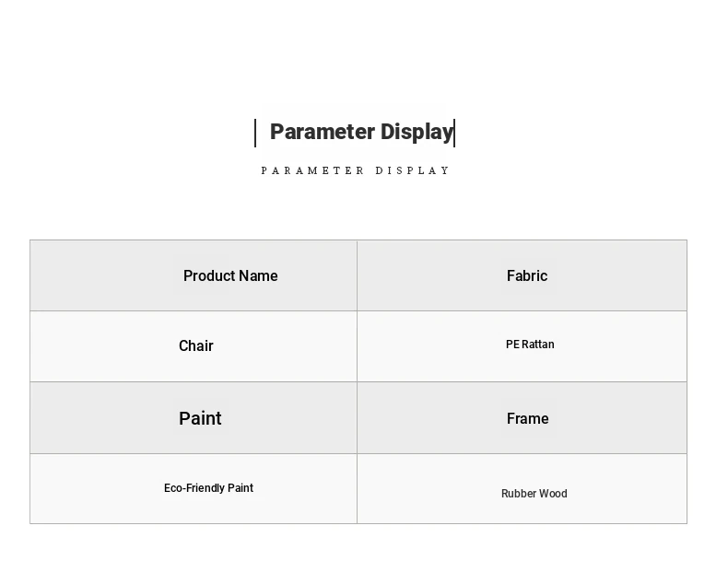Click the word "Wood" in the bottom row
Viewport: 728px width, 561px height.
pos(554,494)
